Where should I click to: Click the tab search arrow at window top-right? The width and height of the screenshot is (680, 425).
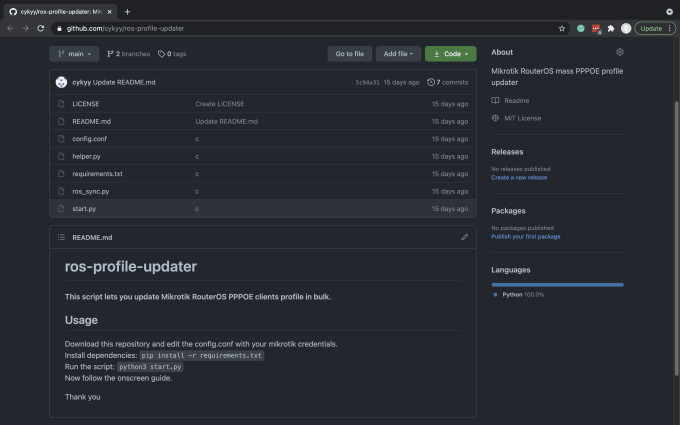click(x=669, y=12)
